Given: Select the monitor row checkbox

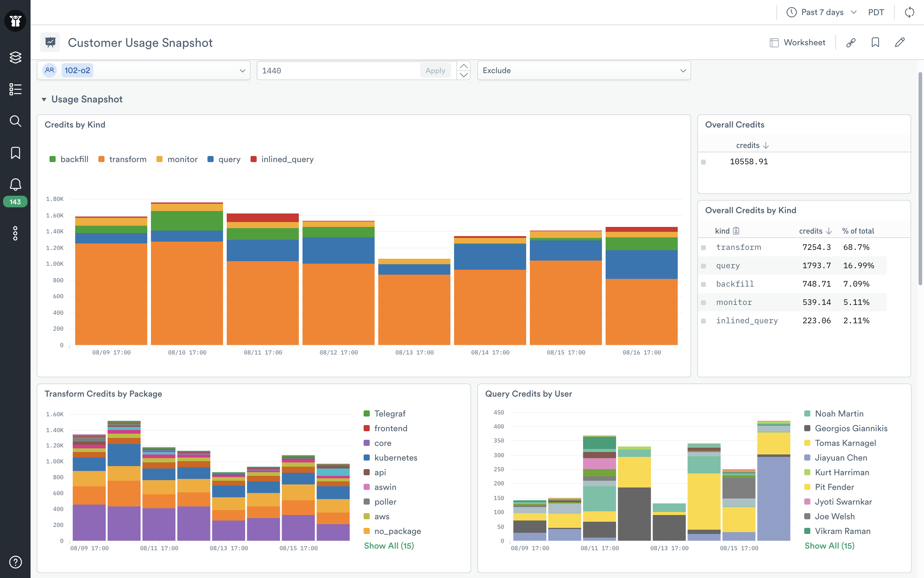Looking at the screenshot, I should 703,303.
